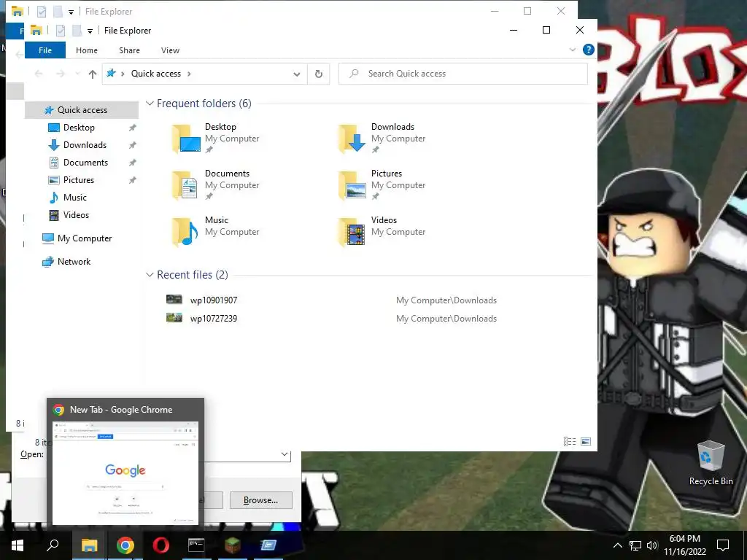Viewport: 747px width, 560px height.
Task: Open the View ribbon tab
Action: [170, 50]
